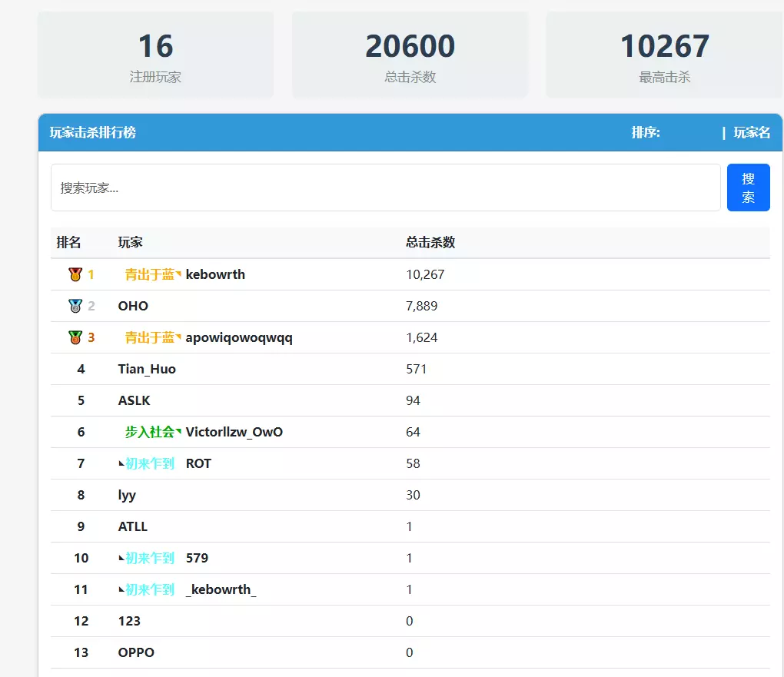Viewport: 784px width, 677px height.
Task: Click the 20600 总击杀数 stat card
Action: 410,55
